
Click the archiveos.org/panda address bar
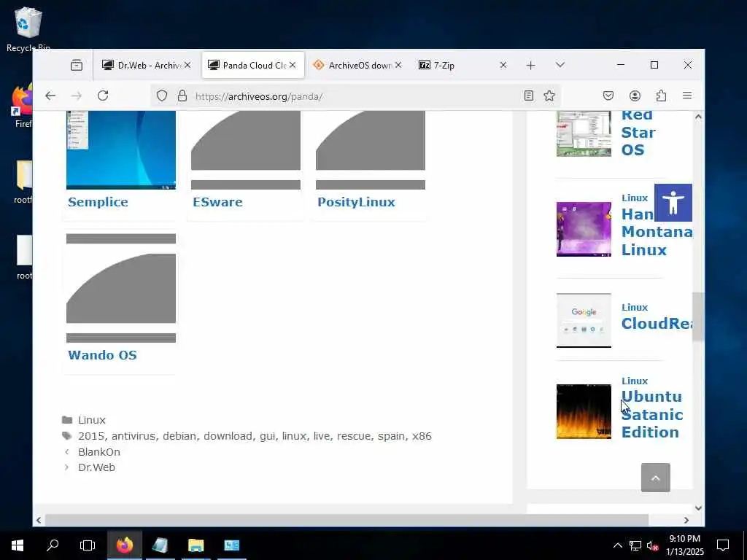[x=355, y=96]
